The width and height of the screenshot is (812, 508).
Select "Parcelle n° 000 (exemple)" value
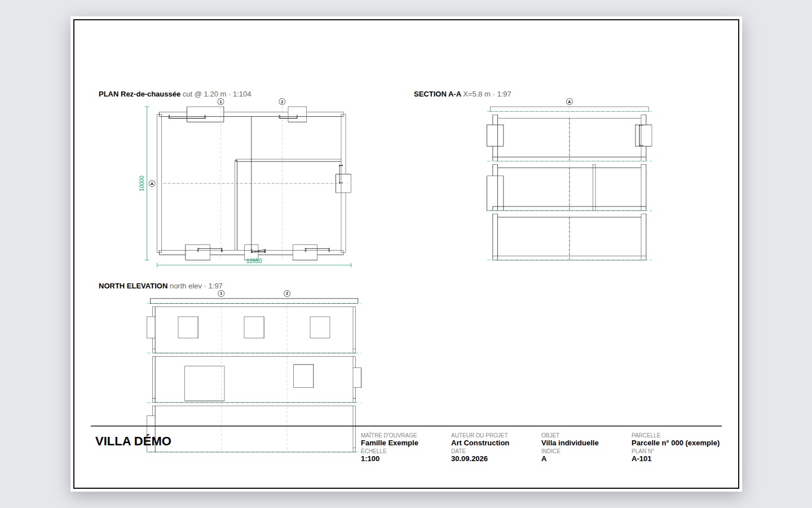click(676, 443)
